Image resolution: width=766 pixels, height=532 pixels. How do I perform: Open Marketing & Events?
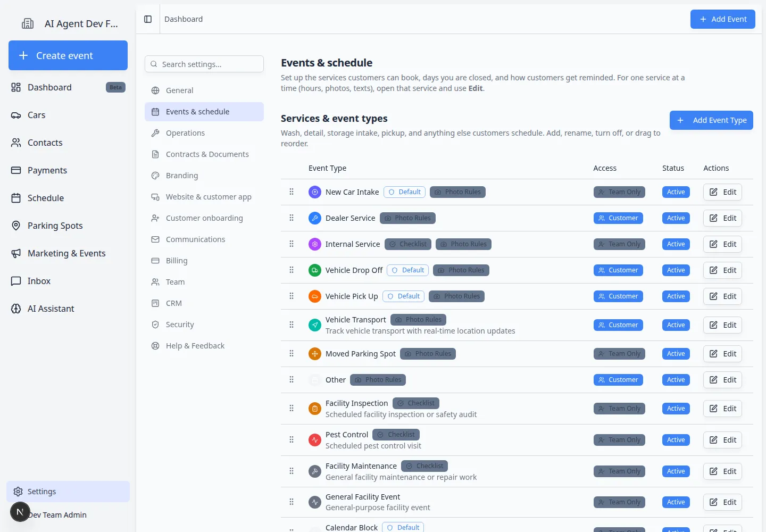coord(68,253)
